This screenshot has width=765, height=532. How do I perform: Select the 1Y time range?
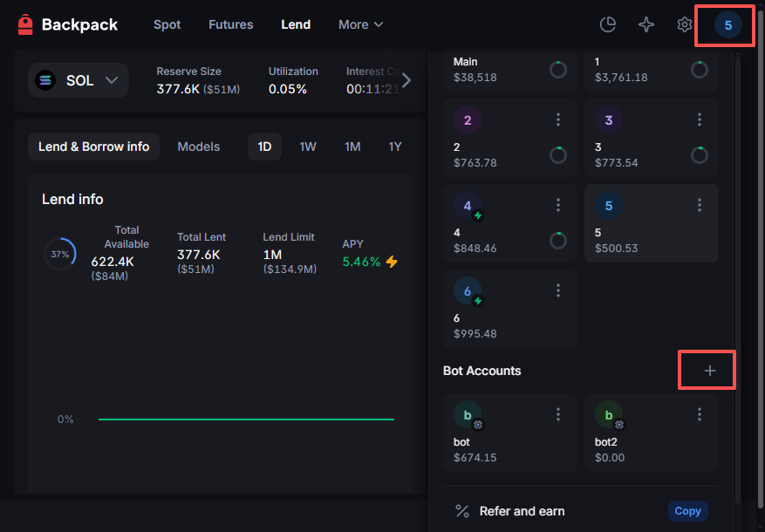[x=395, y=147]
